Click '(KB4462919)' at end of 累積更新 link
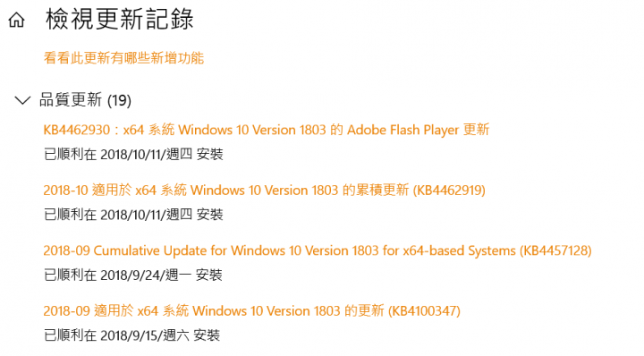Screen dimensions: 644x356 tap(449, 191)
